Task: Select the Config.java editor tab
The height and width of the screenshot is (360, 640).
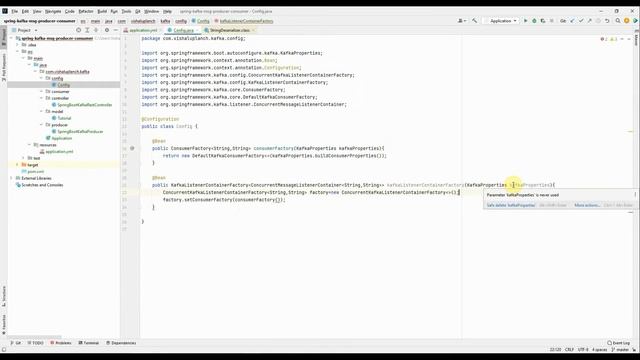Action: [183, 30]
